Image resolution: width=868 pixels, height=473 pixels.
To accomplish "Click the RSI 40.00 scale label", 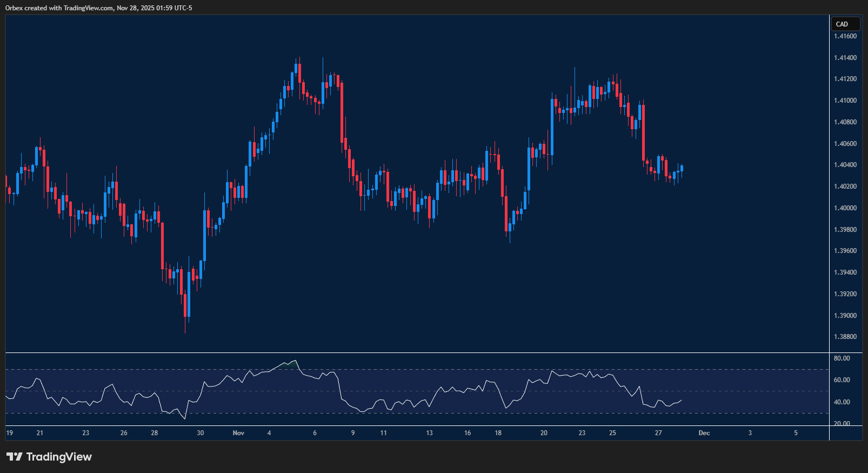I will pyautogui.click(x=842, y=402).
